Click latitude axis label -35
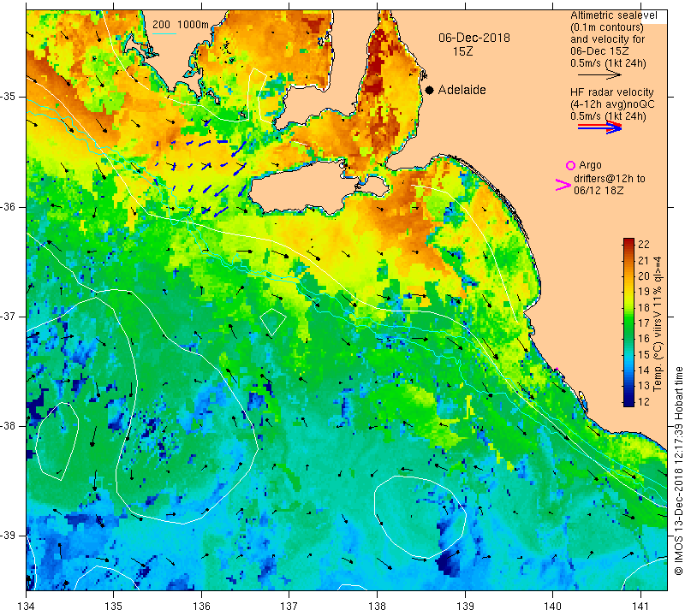The height and width of the screenshot is (616, 685). point(9,97)
